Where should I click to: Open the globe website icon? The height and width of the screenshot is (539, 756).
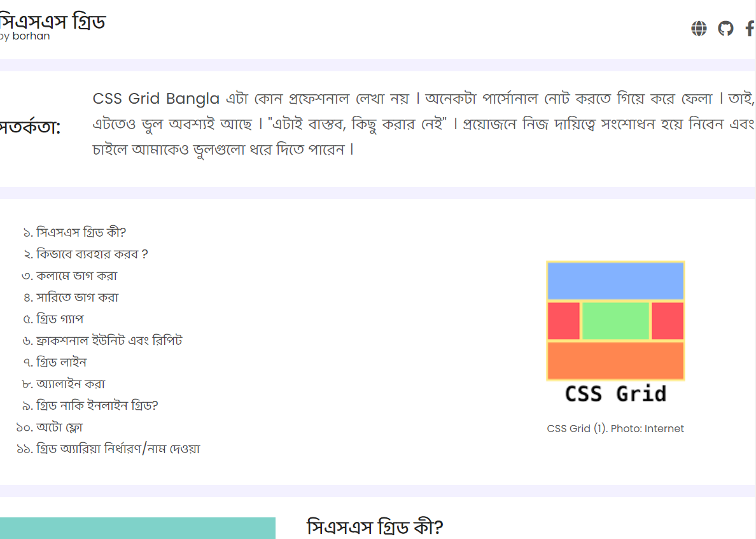(x=699, y=29)
